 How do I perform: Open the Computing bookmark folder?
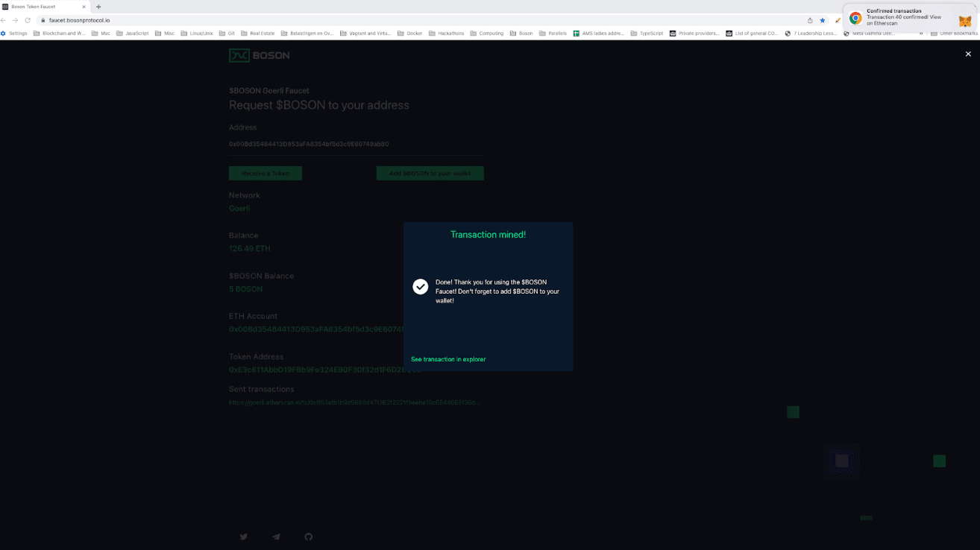pos(487,34)
